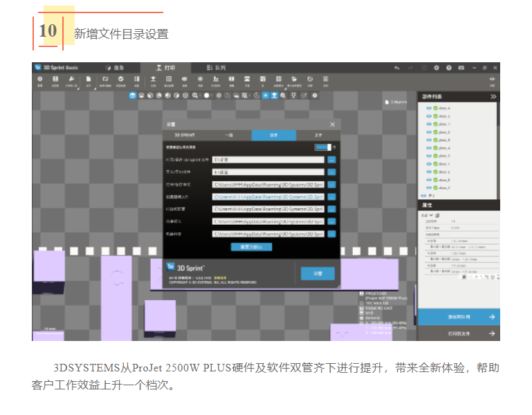Screen dimensions: 532x415
Task: Click the 3.0d.print file label in the viewport
Action: pyautogui.click(x=396, y=102)
